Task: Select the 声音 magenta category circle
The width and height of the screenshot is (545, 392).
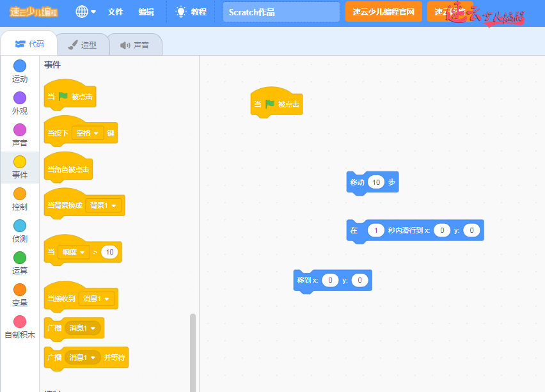Action: pos(20,130)
